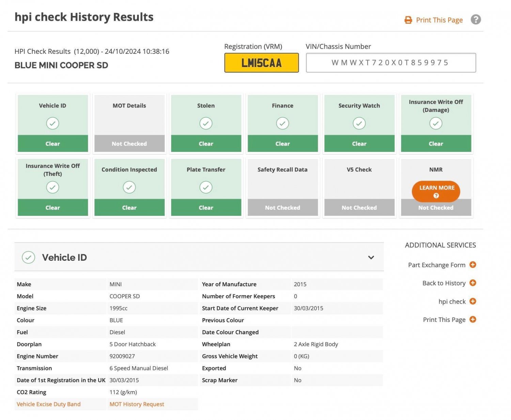The image size is (511, 420).
Task: Click the plus icon next to Part Exchange Form
Action: pos(473,264)
